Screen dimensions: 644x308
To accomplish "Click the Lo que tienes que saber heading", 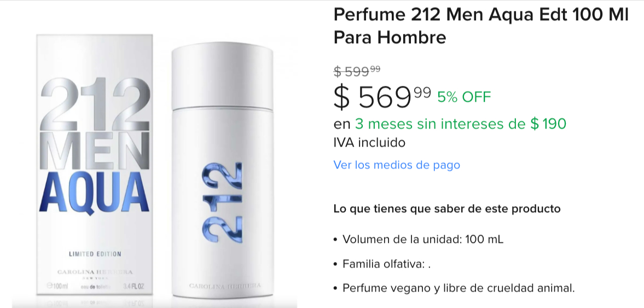I will pyautogui.click(x=447, y=208).
